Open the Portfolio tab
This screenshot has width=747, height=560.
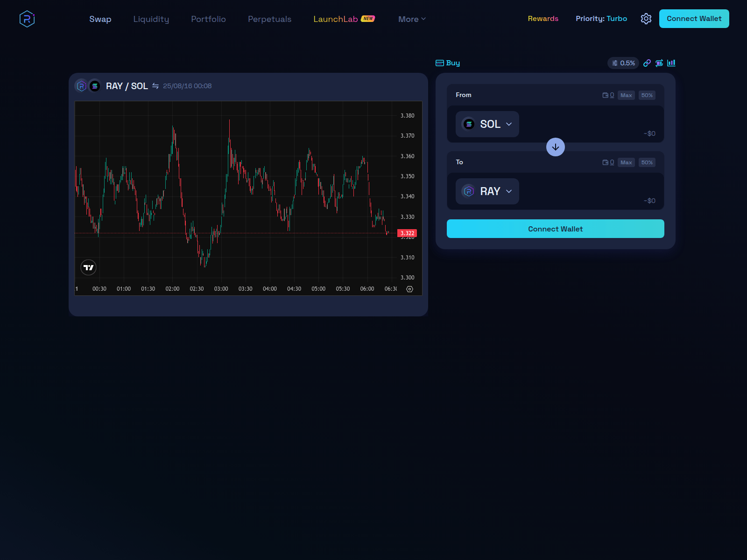pyautogui.click(x=208, y=19)
